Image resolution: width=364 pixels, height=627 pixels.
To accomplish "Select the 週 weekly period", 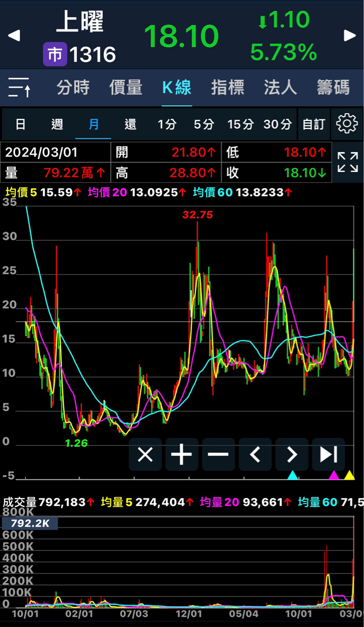I will tap(57, 124).
